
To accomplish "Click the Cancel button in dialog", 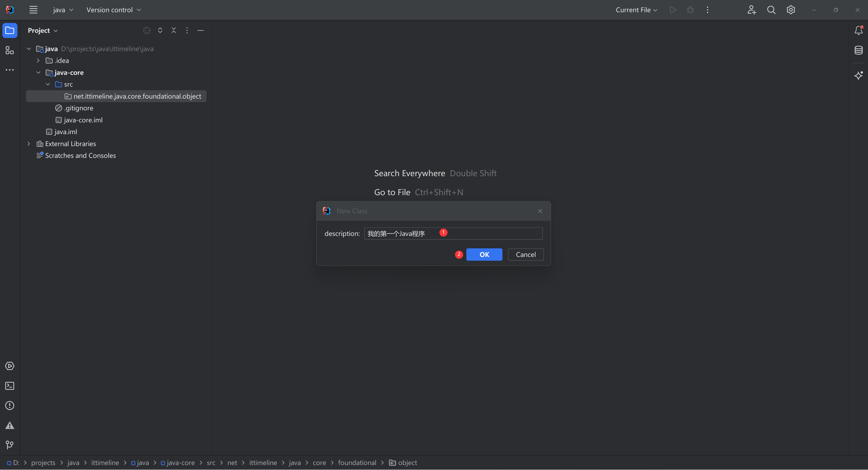I will click(525, 254).
